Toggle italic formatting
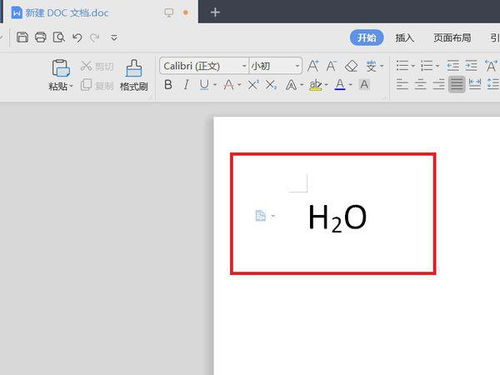 (186, 85)
